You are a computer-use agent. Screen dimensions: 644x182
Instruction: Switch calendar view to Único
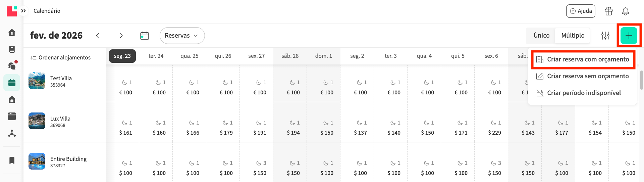[x=541, y=36]
